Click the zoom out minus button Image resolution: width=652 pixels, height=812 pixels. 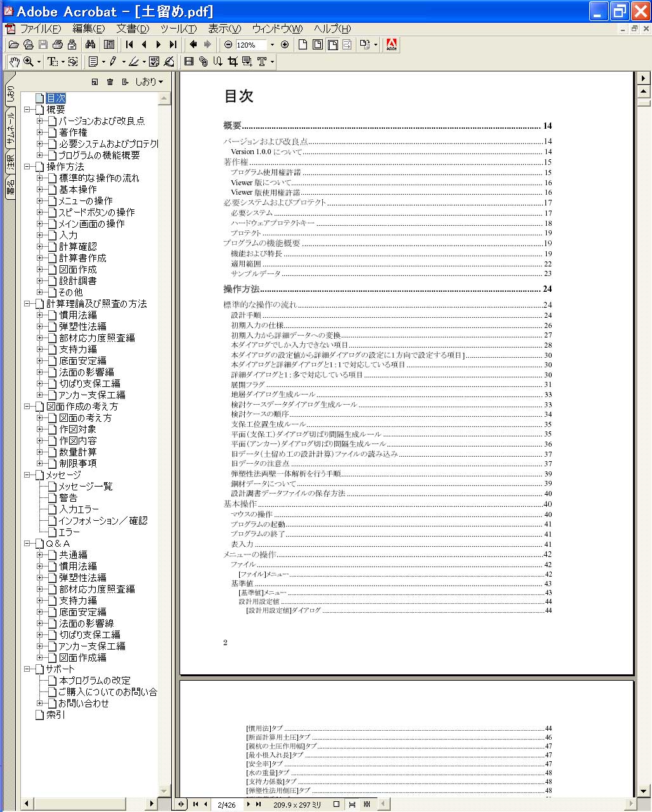point(228,44)
